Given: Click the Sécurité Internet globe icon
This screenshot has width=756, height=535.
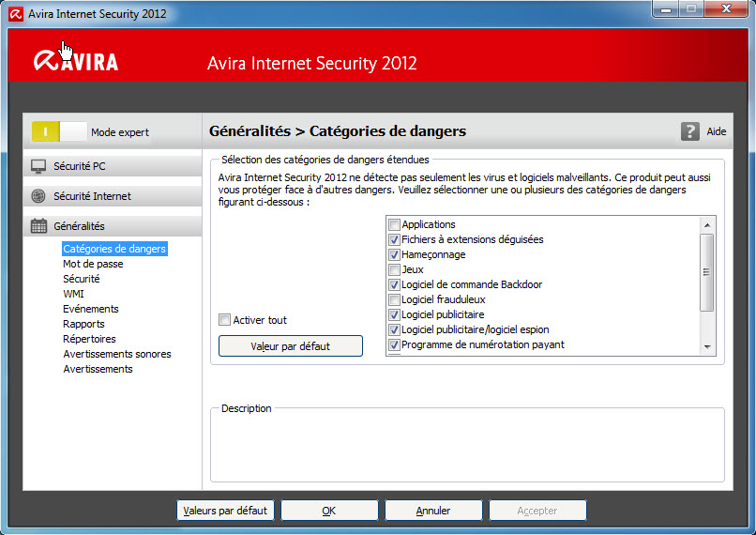Looking at the screenshot, I should pyautogui.click(x=38, y=196).
